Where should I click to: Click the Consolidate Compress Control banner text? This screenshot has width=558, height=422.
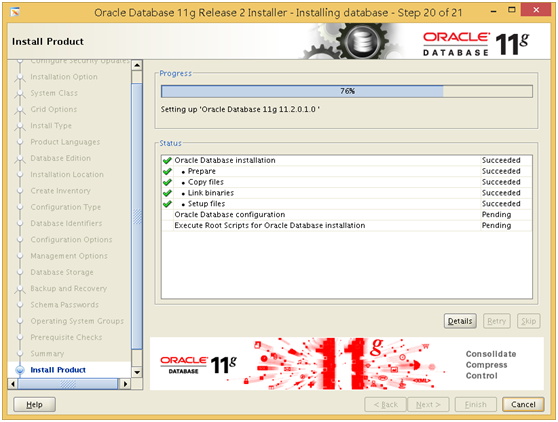[x=491, y=365]
